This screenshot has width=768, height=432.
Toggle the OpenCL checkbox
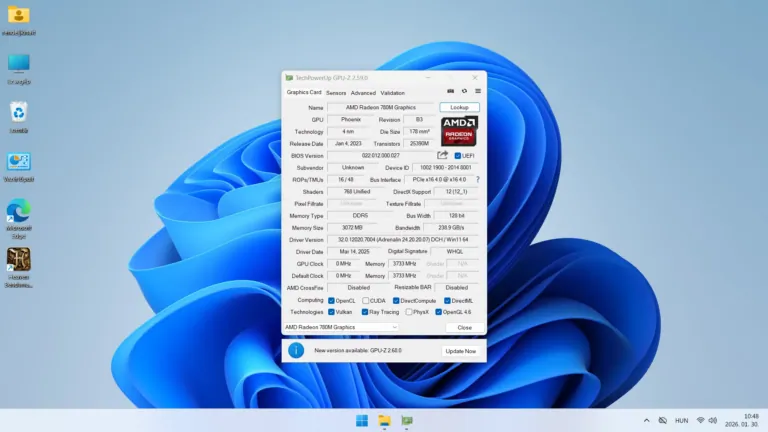pyautogui.click(x=331, y=301)
